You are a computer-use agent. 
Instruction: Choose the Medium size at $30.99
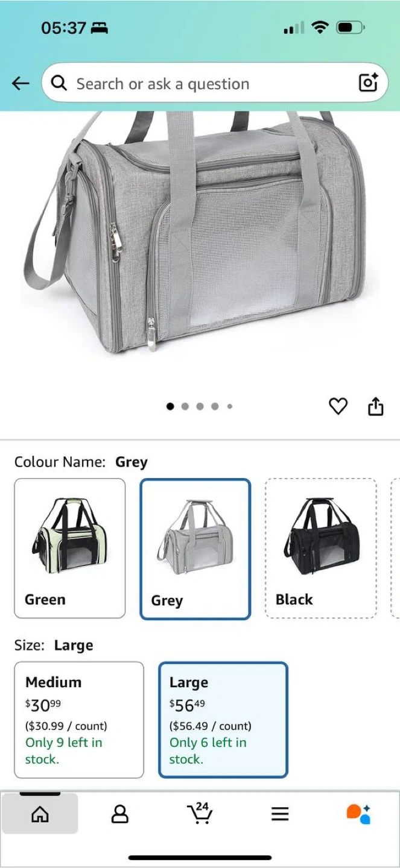click(79, 720)
